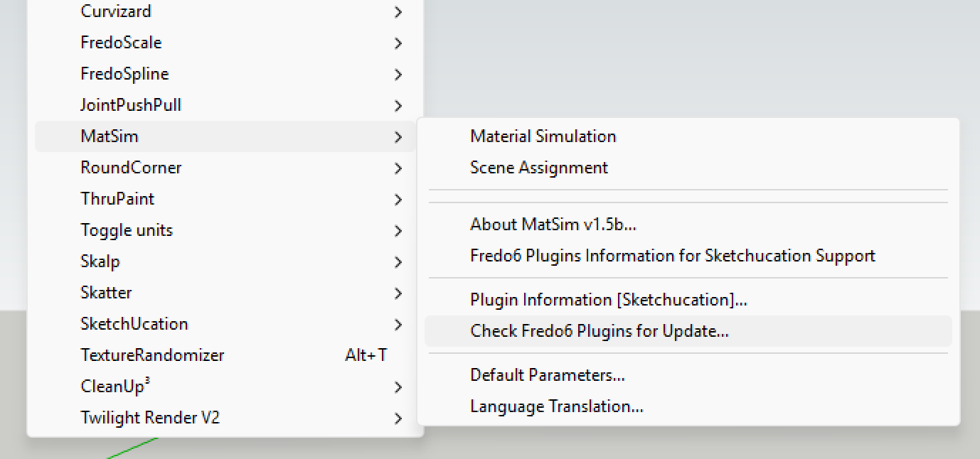
Task: Open the Curvizard submenu
Action: [116, 11]
